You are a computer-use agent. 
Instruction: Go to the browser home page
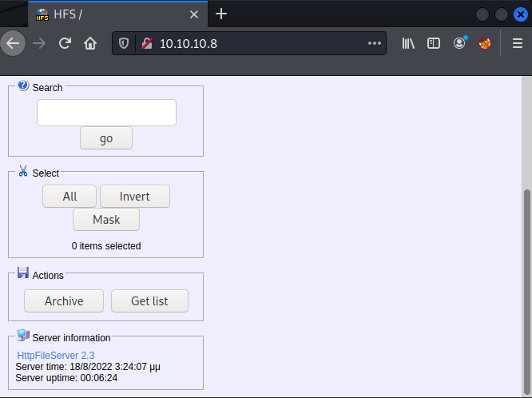(90, 43)
